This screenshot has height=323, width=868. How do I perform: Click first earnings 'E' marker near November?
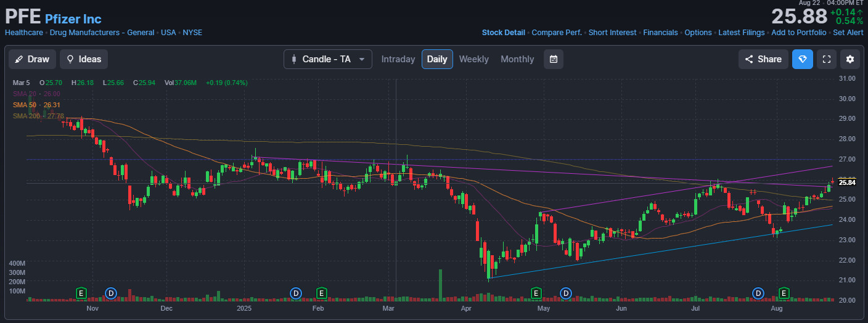coord(81,292)
